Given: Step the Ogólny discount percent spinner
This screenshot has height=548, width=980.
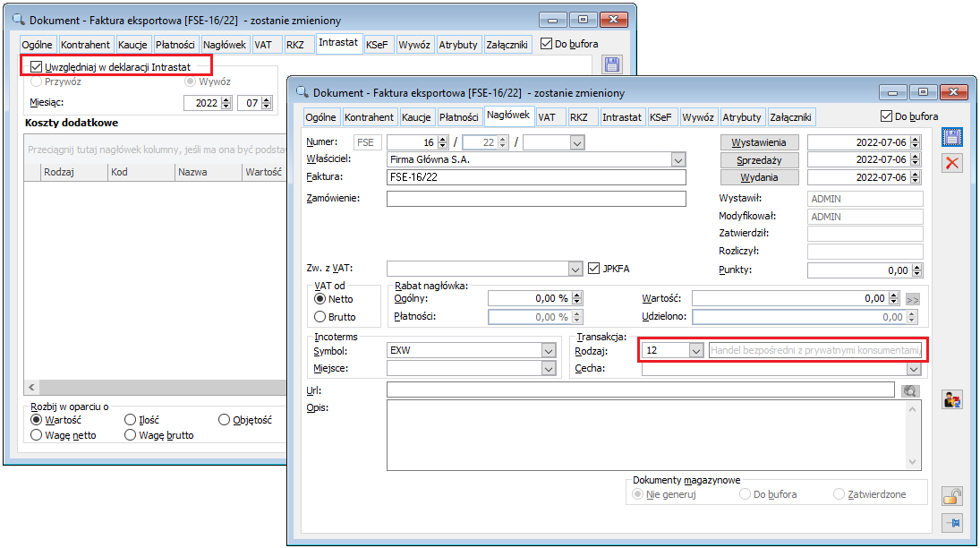Looking at the screenshot, I should (x=577, y=298).
